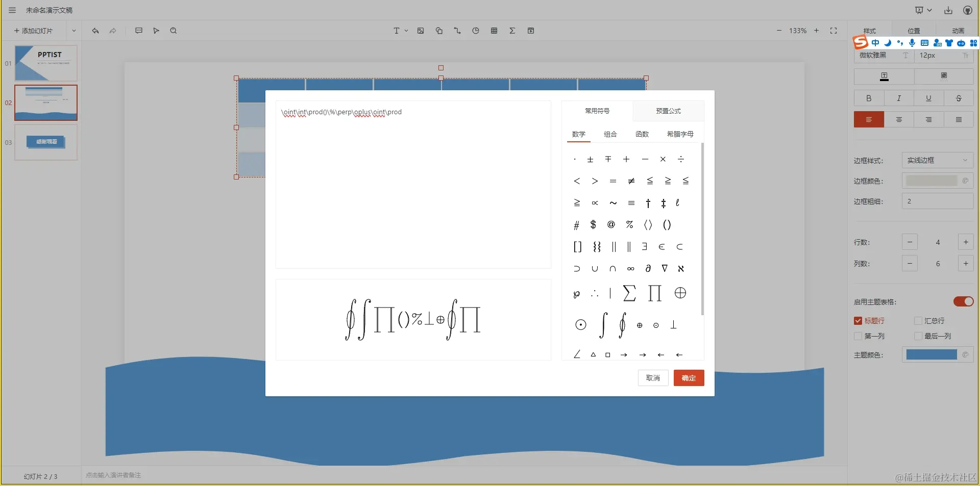Disable the 启用主题表格 theme table switch
Image resolution: width=980 pixels, height=486 pixels.
click(x=963, y=301)
